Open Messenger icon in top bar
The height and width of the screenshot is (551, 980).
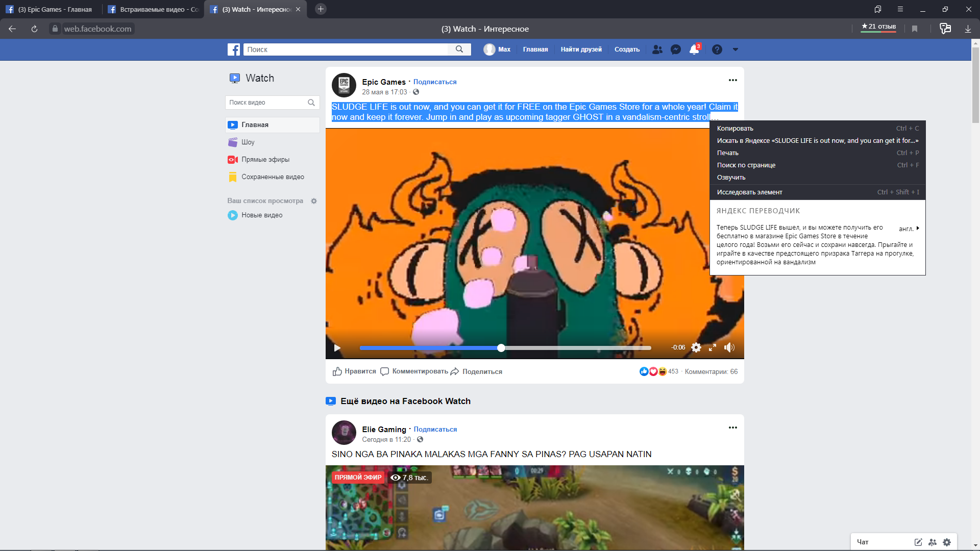click(x=676, y=49)
